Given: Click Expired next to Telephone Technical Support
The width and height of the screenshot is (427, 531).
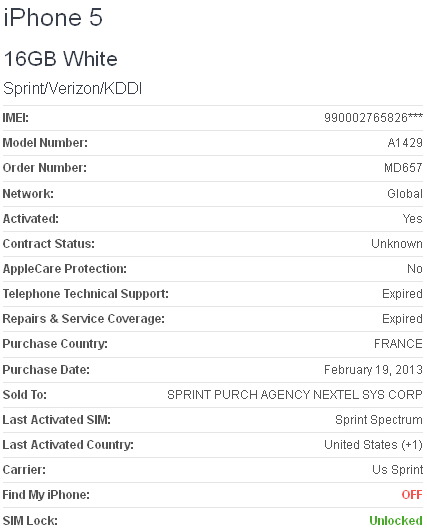Looking at the screenshot, I should pyautogui.click(x=402, y=294).
